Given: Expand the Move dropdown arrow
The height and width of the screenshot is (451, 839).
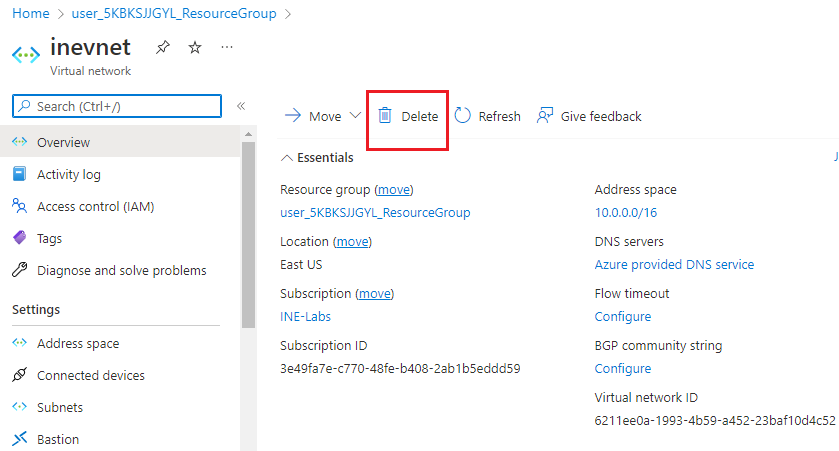Looking at the screenshot, I should pyautogui.click(x=355, y=116).
